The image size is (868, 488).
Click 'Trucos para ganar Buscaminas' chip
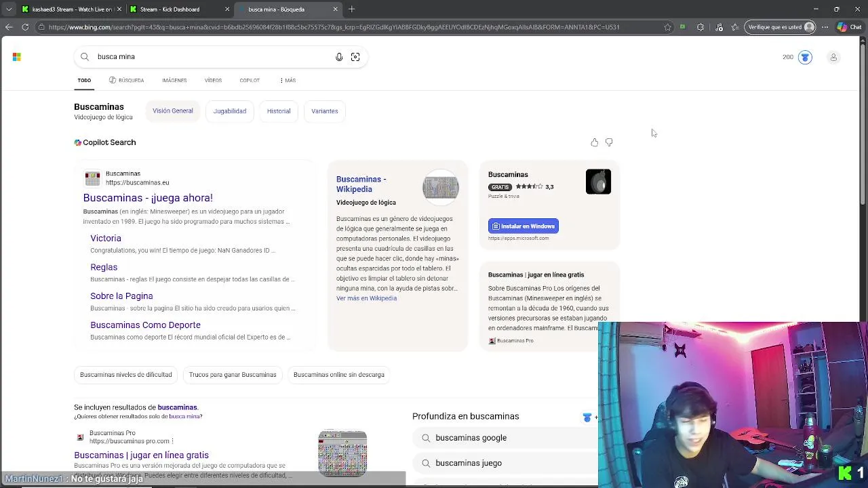coord(233,375)
